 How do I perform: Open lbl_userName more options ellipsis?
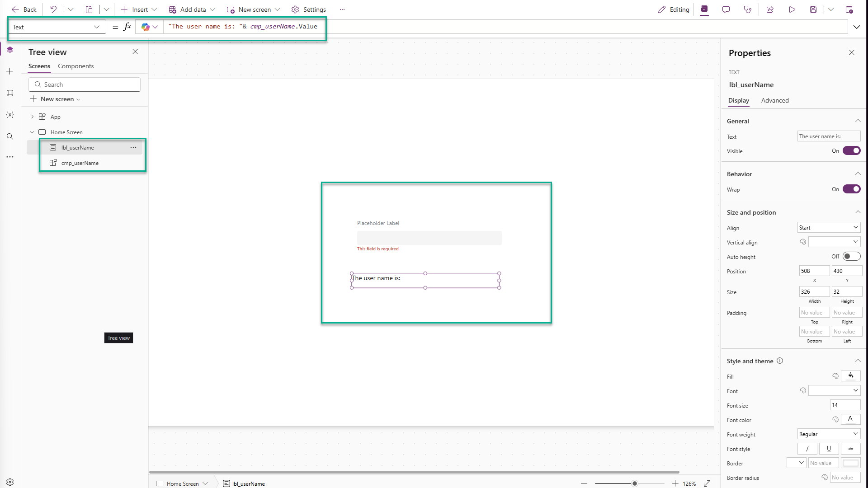133,147
